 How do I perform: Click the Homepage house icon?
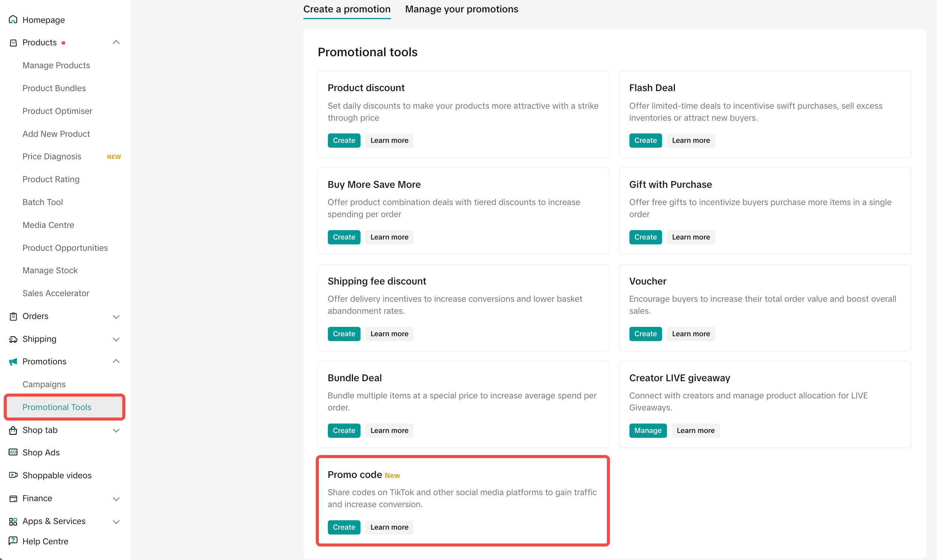pos(13,19)
